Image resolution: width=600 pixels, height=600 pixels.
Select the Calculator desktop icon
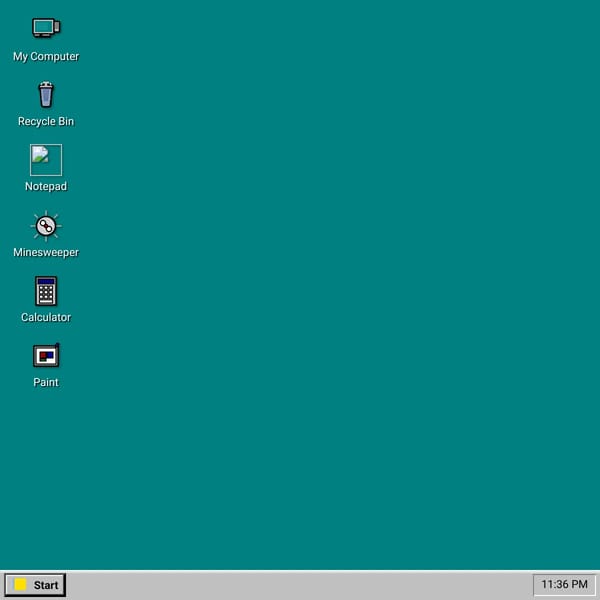click(46, 291)
